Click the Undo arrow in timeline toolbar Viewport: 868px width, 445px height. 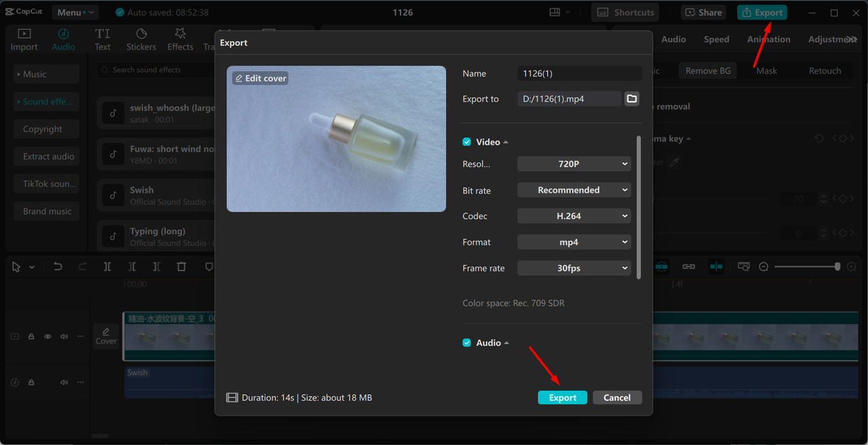point(58,267)
